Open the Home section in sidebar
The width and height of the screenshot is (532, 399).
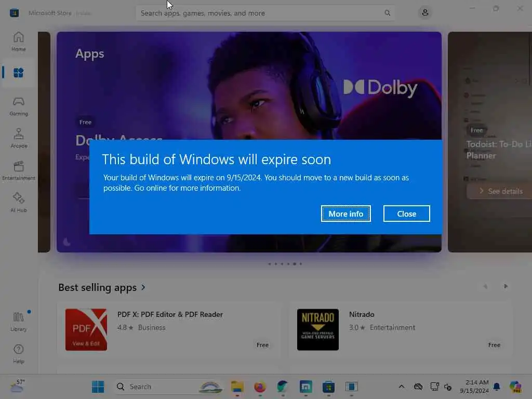tap(19, 42)
